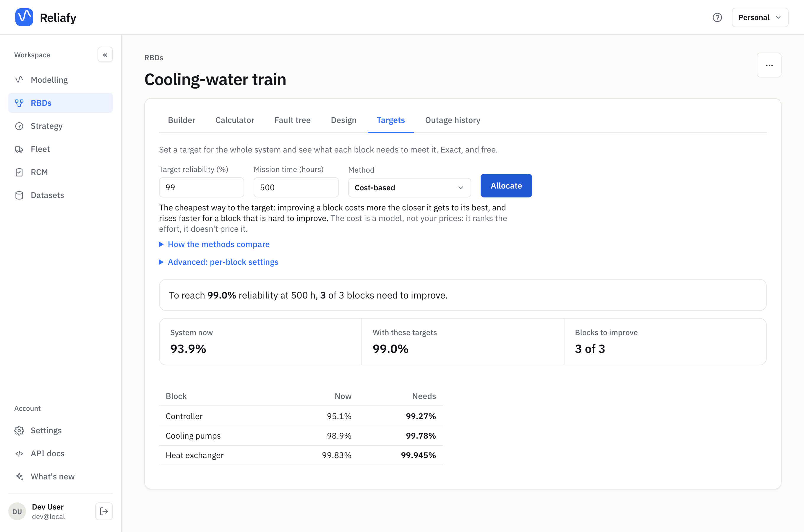The image size is (804, 532).
Task: Click the Cooling pumps row name
Action: pos(193,436)
